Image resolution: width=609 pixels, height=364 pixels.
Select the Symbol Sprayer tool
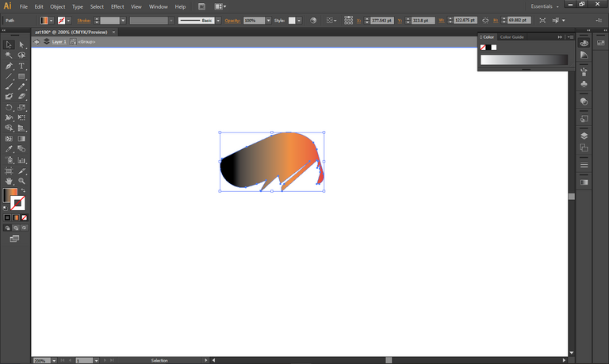point(9,160)
